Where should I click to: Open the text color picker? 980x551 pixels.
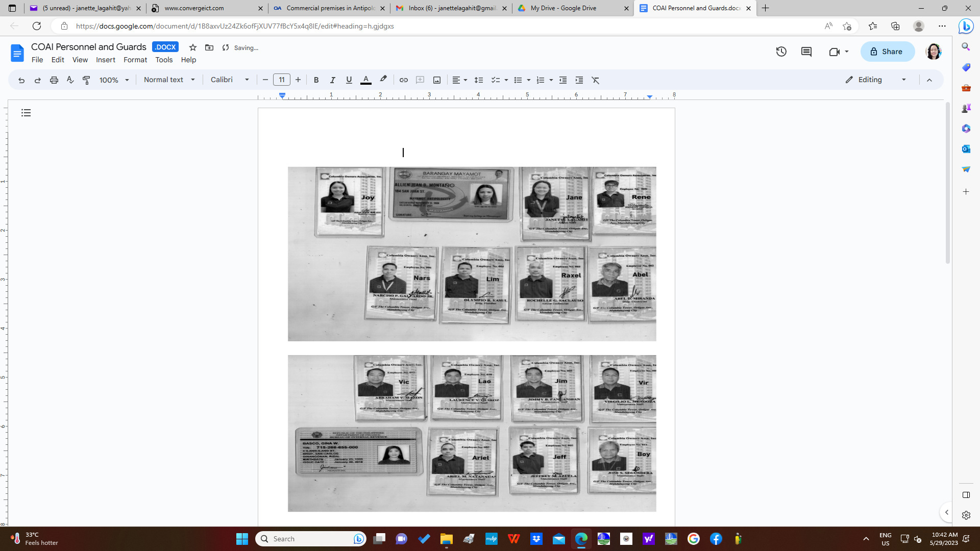pyautogui.click(x=365, y=80)
